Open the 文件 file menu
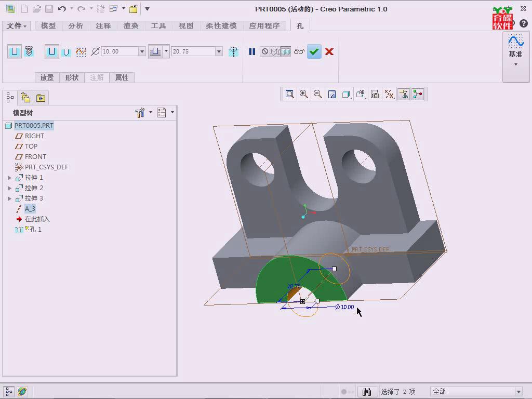The image size is (532, 399). 16,26
